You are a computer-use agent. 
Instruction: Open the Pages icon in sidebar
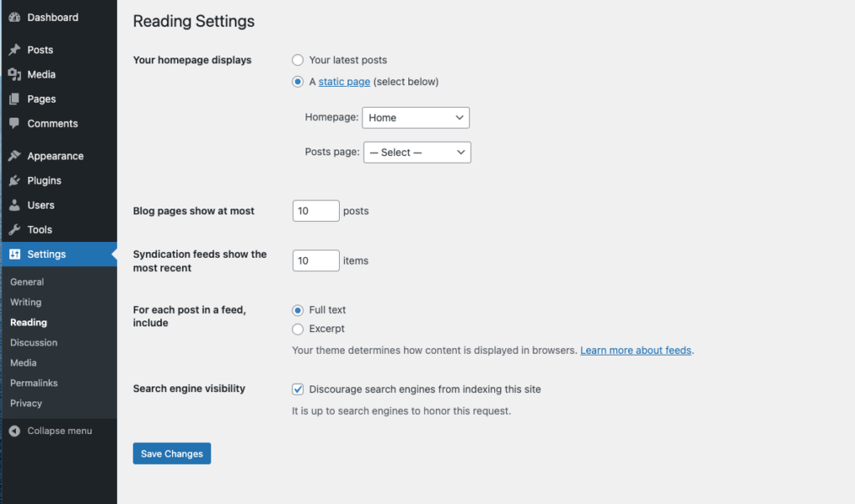(x=13, y=98)
